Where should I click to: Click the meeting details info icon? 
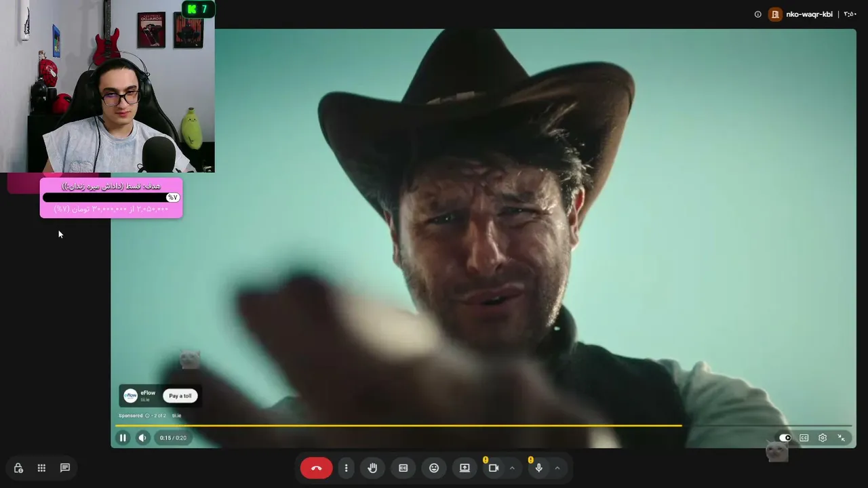point(758,14)
